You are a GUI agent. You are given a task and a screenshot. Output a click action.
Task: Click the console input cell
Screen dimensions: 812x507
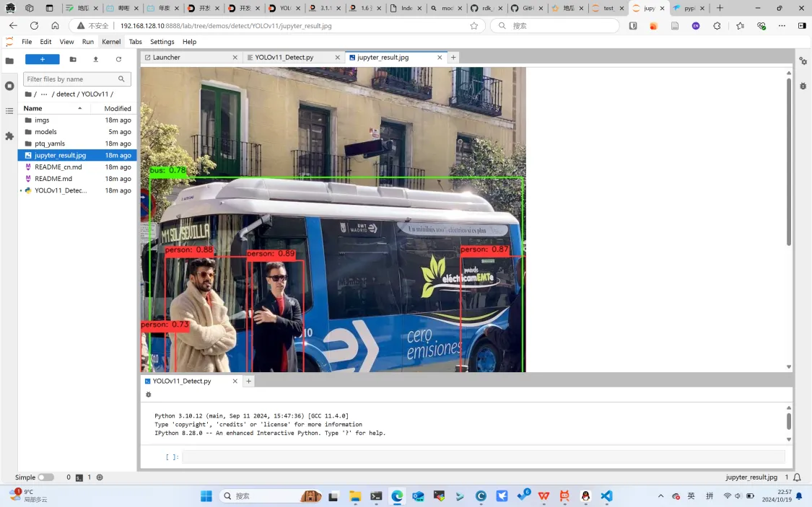coord(483,457)
